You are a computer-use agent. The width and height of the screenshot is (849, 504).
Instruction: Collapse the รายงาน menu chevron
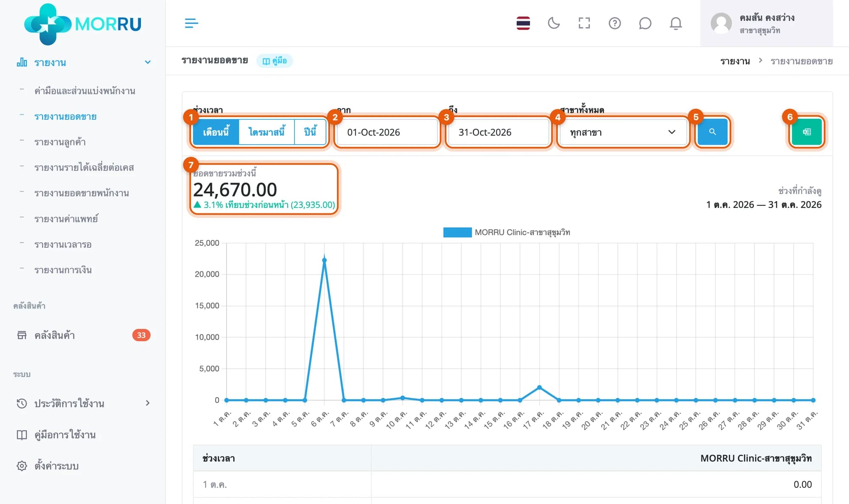pos(148,62)
